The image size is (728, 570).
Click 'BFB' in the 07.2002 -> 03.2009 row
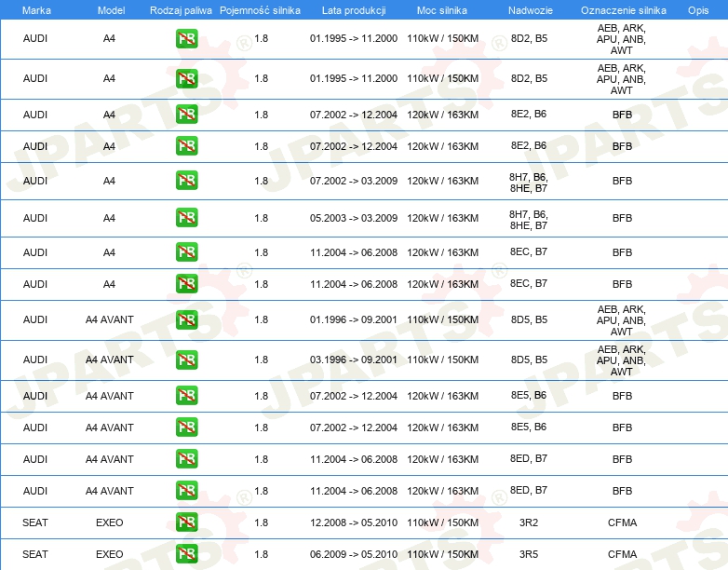(622, 181)
